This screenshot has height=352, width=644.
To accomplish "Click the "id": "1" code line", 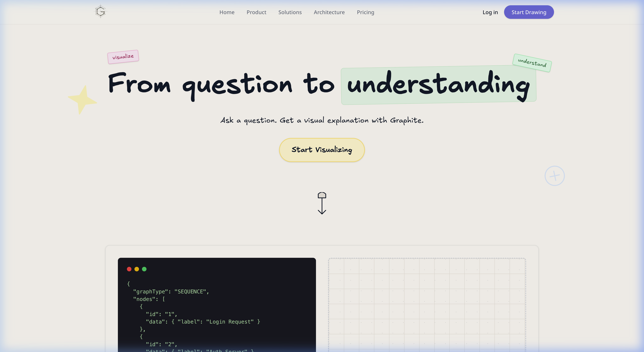I will (x=162, y=314).
